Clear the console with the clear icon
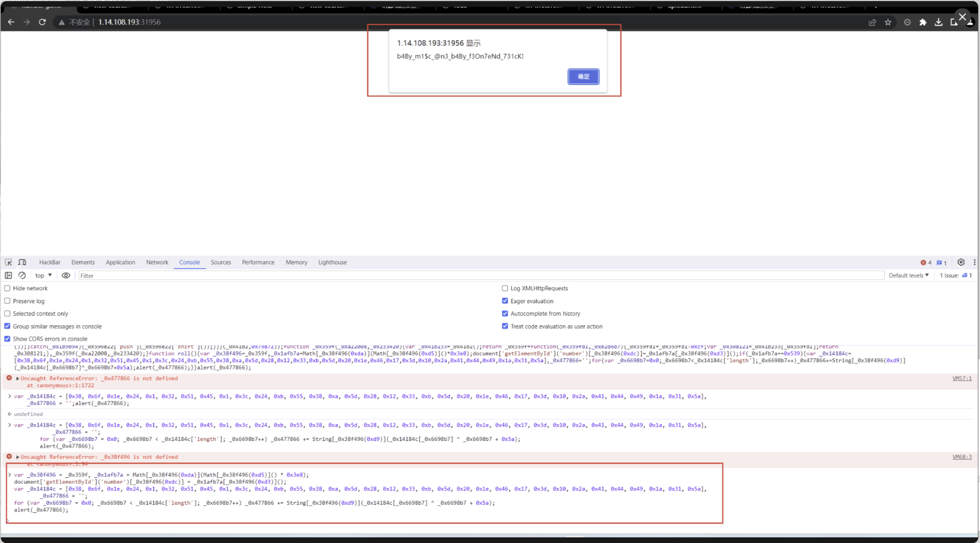Screen dimensions: 980x543 [22, 275]
